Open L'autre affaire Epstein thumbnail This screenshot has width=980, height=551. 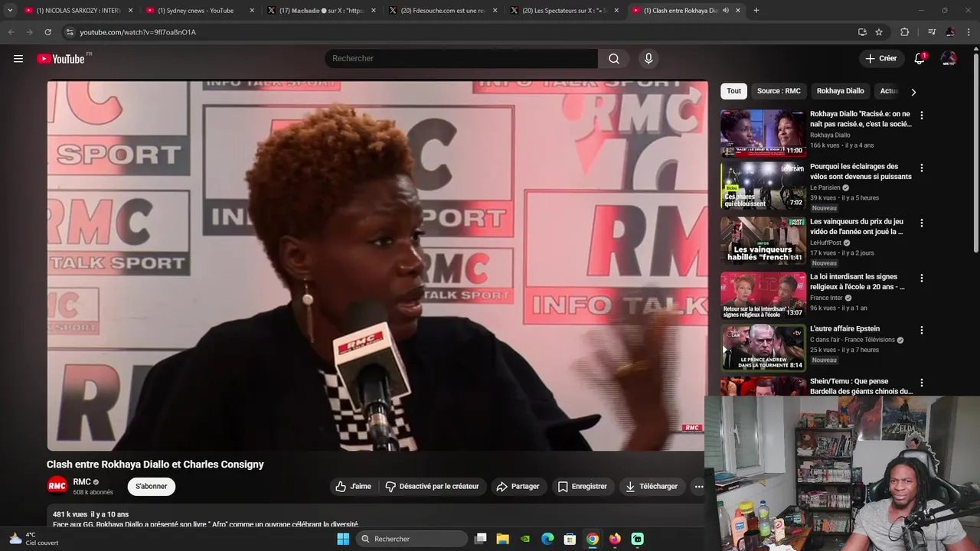[763, 347]
